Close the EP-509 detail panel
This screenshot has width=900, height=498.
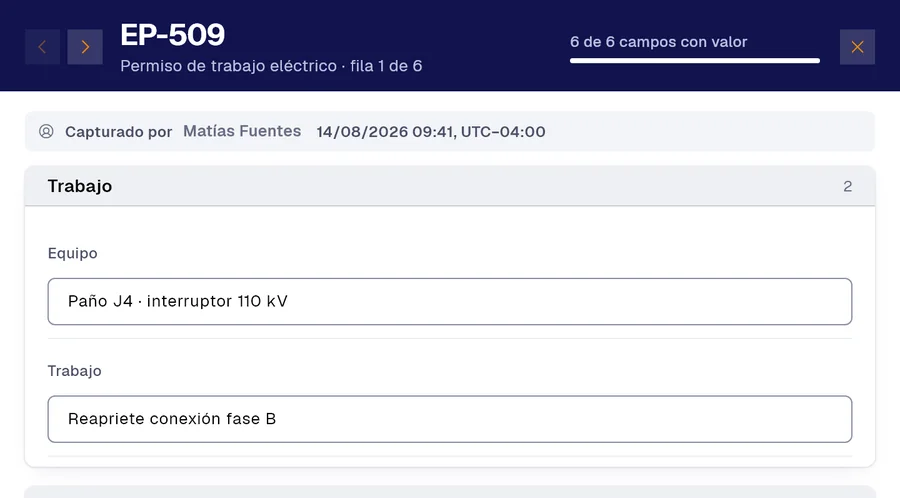tap(857, 47)
